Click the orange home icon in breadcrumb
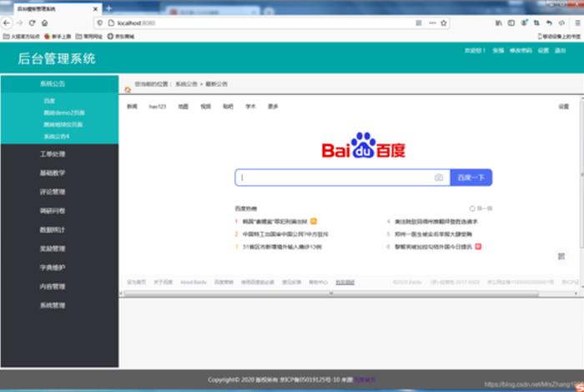The height and width of the screenshot is (392, 584). (128, 90)
